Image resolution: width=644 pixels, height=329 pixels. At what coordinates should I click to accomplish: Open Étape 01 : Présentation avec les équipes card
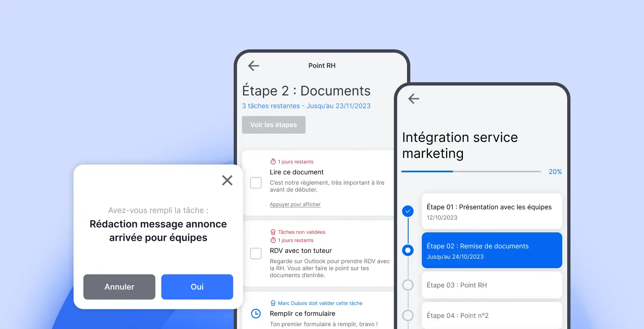coord(492,211)
